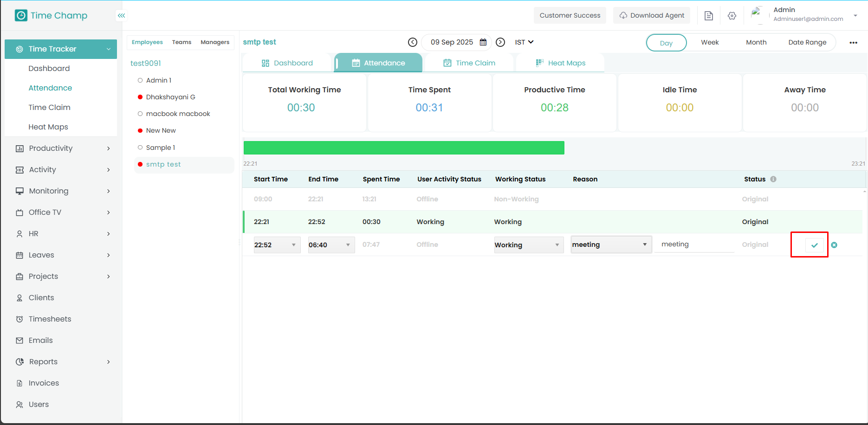The width and height of the screenshot is (868, 425).
Task: Switch to Week view
Action: pyautogui.click(x=710, y=43)
